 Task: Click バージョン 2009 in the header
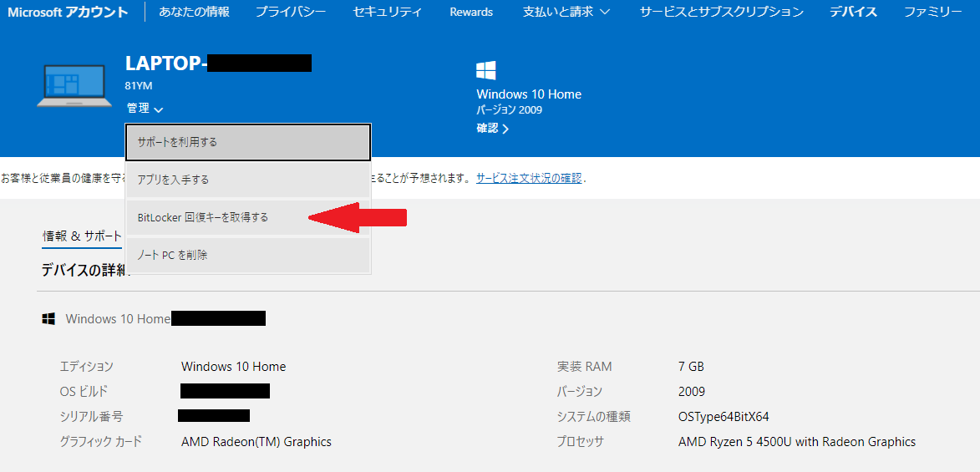coord(509,110)
